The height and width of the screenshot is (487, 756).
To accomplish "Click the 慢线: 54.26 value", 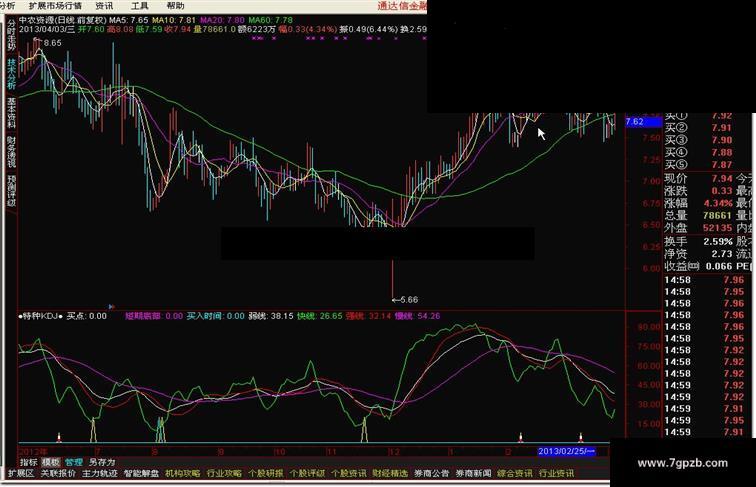I will 418,316.
